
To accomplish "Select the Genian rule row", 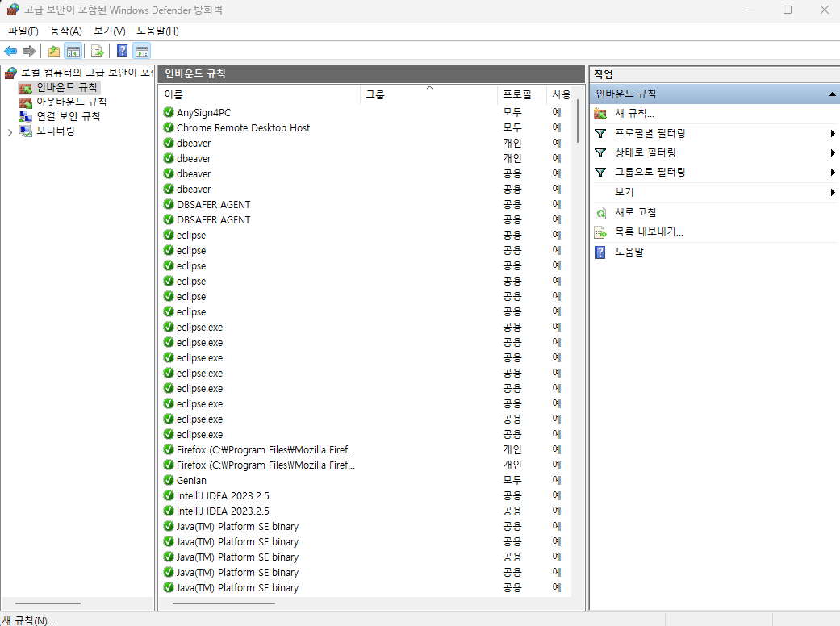I will 366,480.
